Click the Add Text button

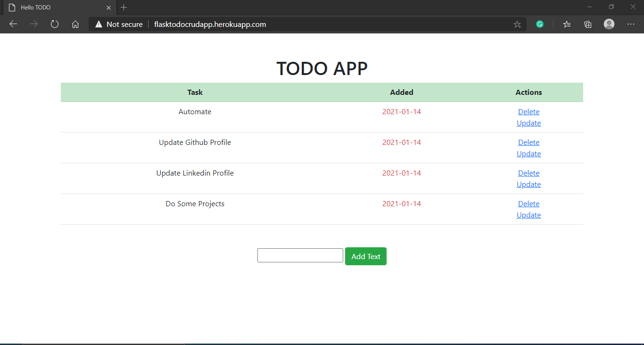coord(365,256)
